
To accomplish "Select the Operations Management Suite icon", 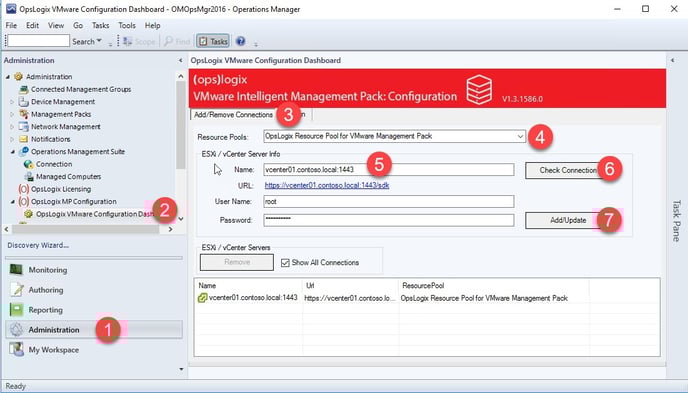I will pos(24,151).
